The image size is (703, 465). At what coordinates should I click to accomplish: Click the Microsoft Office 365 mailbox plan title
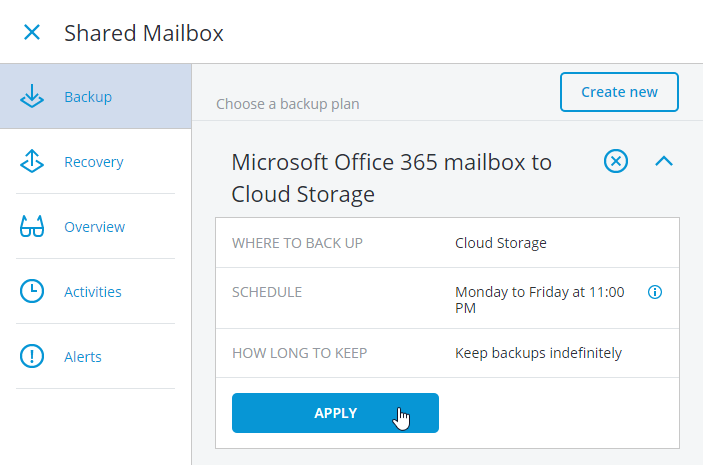[x=391, y=178]
